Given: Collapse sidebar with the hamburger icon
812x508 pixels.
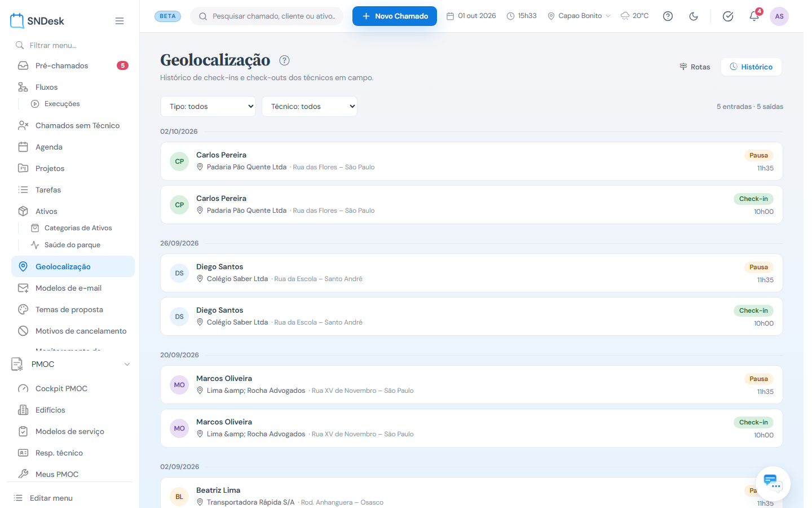Looking at the screenshot, I should tap(120, 21).
